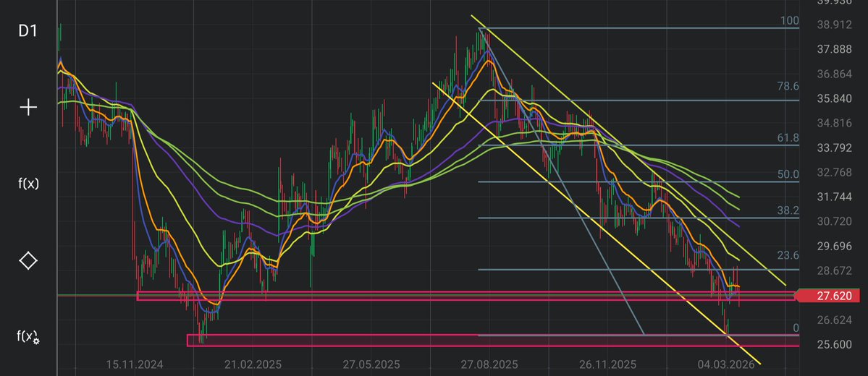
Task: Click the 38.912 price axis label
Action: click(834, 25)
